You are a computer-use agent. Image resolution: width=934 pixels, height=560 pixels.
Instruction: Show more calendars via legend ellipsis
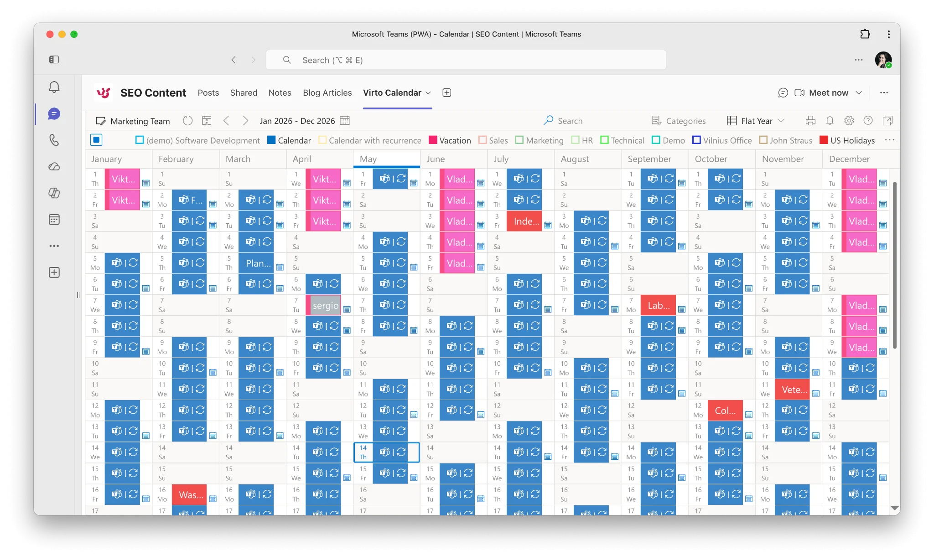[x=889, y=140]
